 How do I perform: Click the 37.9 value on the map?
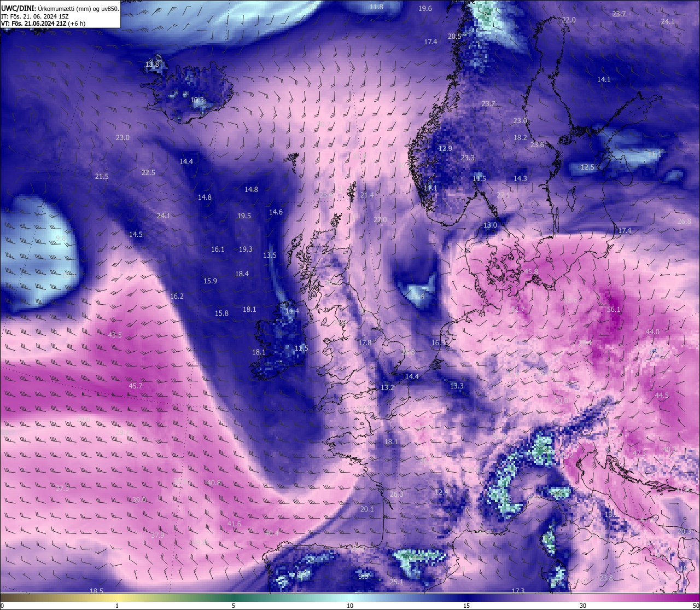pos(157,535)
